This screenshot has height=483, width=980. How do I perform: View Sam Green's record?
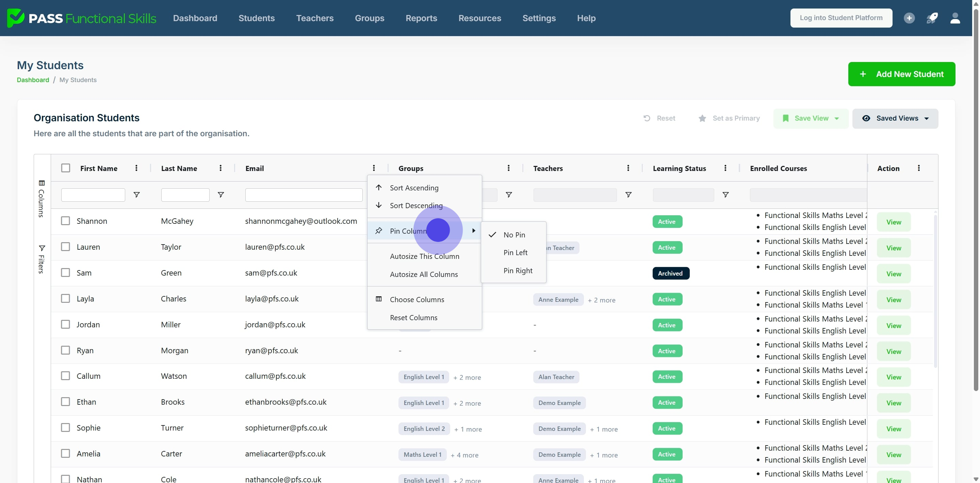(894, 274)
